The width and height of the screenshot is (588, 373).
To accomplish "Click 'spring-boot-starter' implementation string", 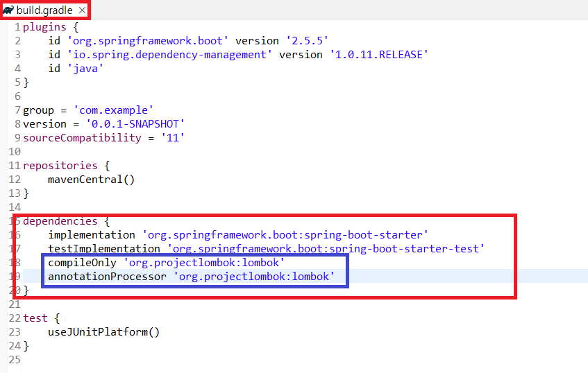I will pos(285,235).
